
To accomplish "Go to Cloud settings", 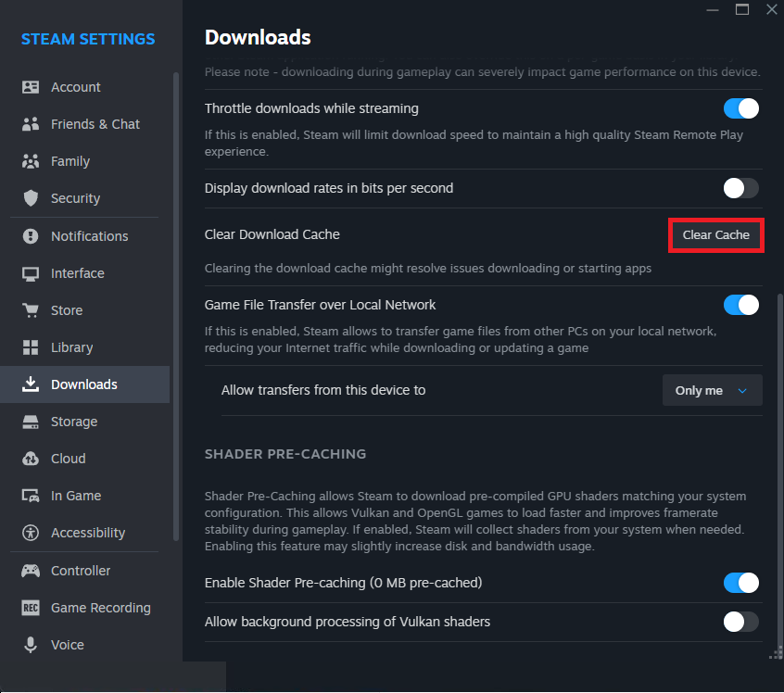I will (x=85, y=459).
